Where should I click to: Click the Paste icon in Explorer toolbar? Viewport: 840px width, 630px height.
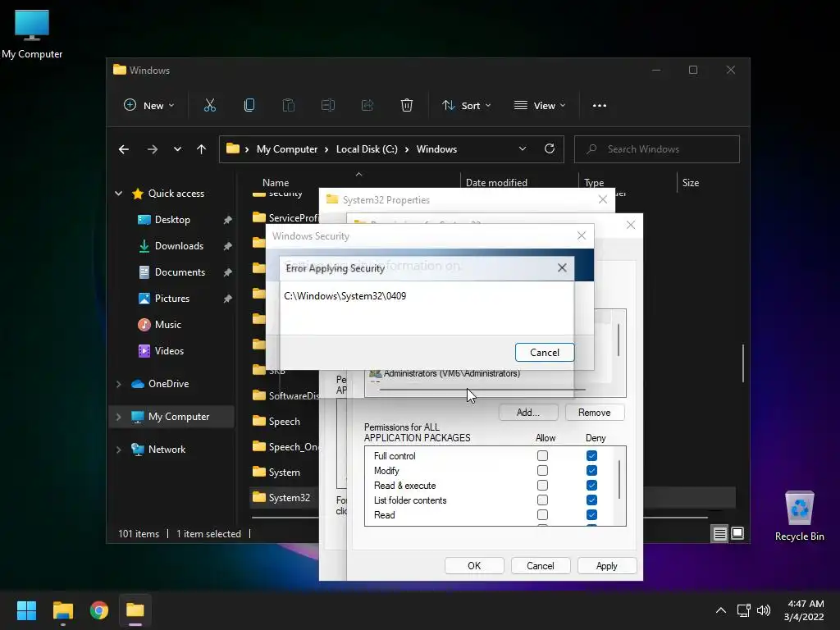click(x=289, y=106)
